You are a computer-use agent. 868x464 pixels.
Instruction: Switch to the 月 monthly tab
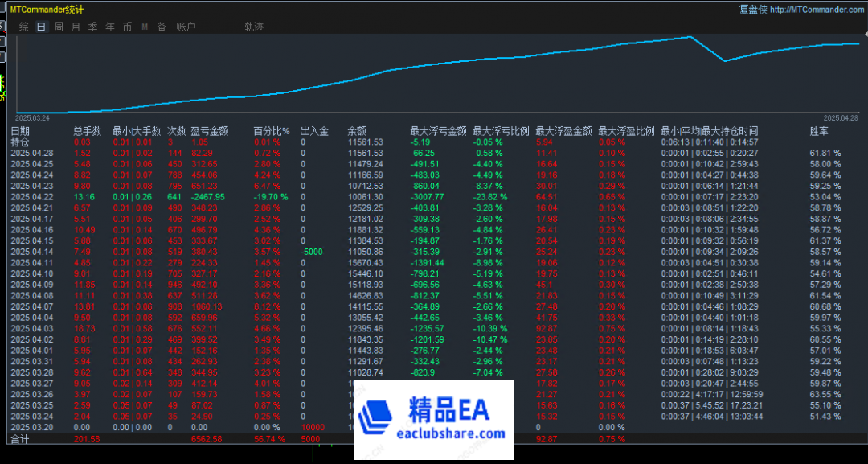point(76,27)
